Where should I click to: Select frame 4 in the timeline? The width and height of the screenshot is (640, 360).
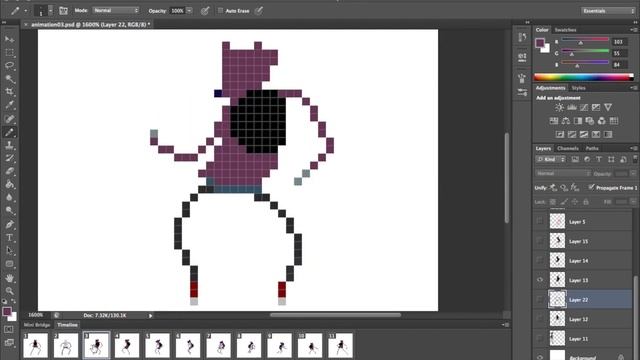[x=127, y=345]
